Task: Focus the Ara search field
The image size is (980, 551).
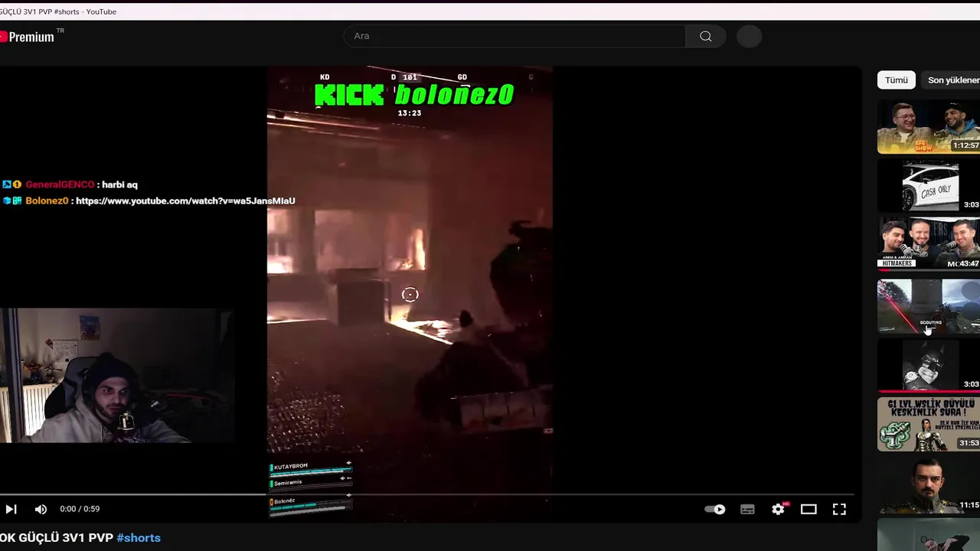Action: coord(514,36)
